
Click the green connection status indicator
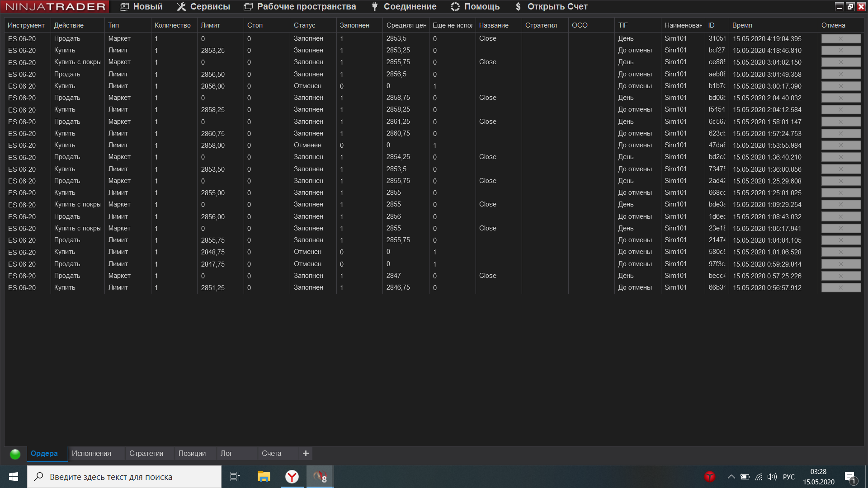coord(15,454)
